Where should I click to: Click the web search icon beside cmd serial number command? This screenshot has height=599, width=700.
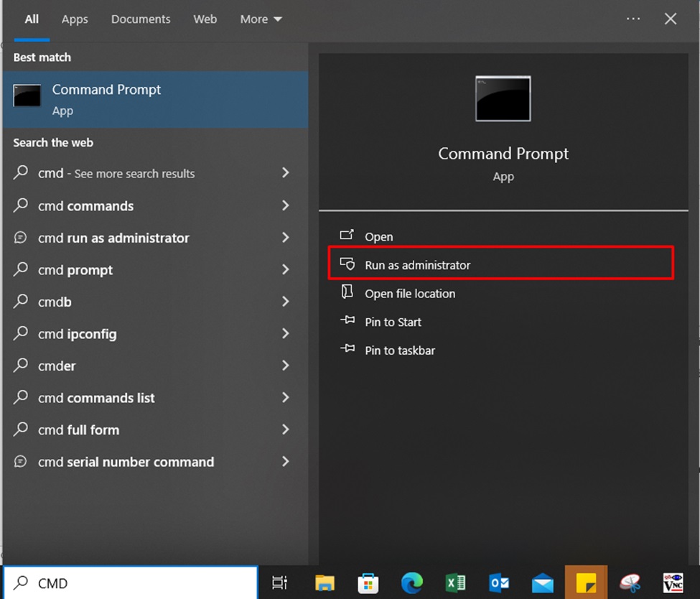(22, 462)
